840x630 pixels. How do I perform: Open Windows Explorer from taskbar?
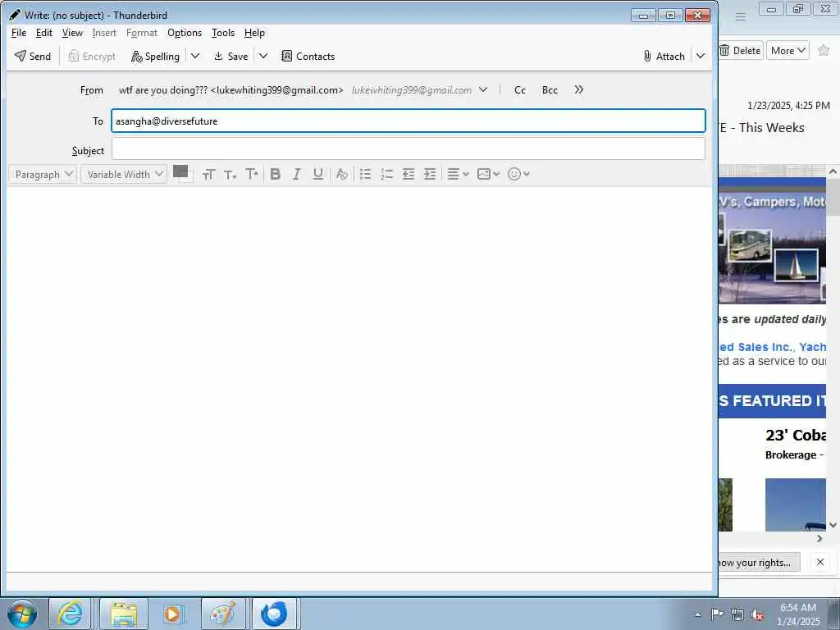(123, 614)
